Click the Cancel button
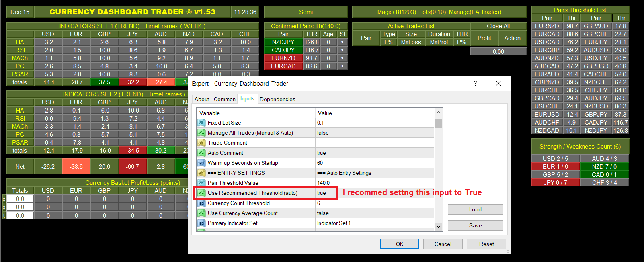The width and height of the screenshot is (644, 262). [x=443, y=244]
